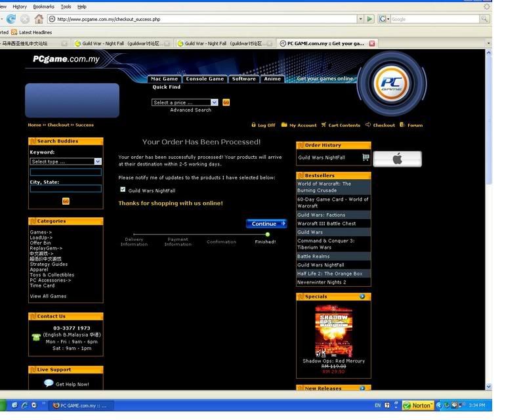This screenshot has width=525, height=420.
Task: Go to browser Home icon
Action: (39, 19)
